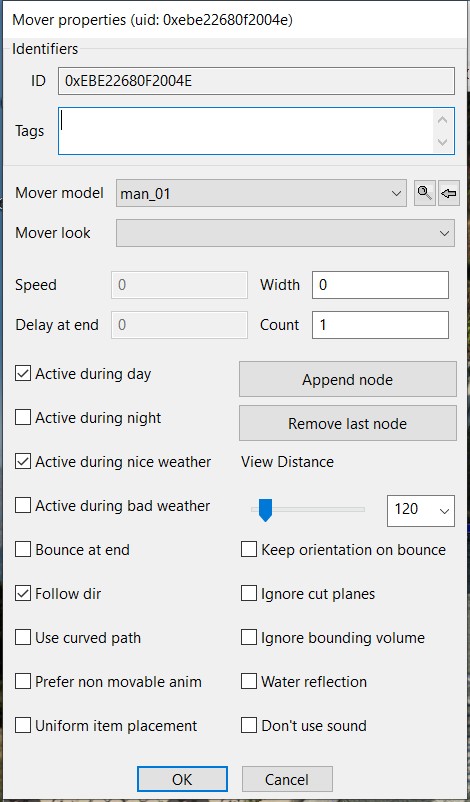Click the magnifier icon beside Mover model
Image resolution: width=470 pixels, height=802 pixels.
(x=424, y=193)
